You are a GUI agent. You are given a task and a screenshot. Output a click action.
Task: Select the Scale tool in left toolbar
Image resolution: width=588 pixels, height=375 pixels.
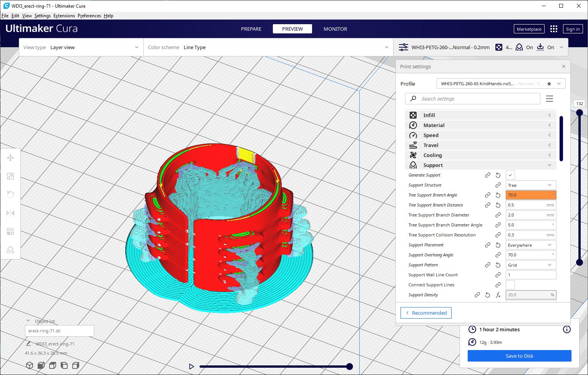pos(10,176)
